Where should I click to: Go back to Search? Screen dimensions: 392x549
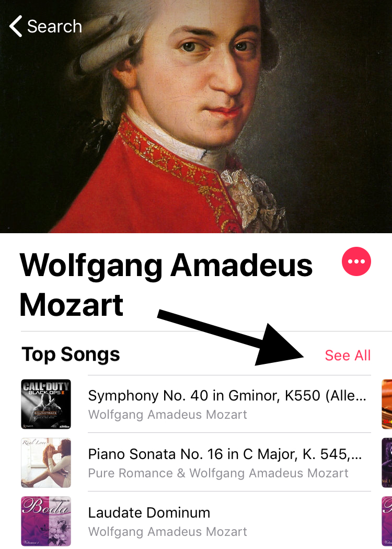(45, 26)
